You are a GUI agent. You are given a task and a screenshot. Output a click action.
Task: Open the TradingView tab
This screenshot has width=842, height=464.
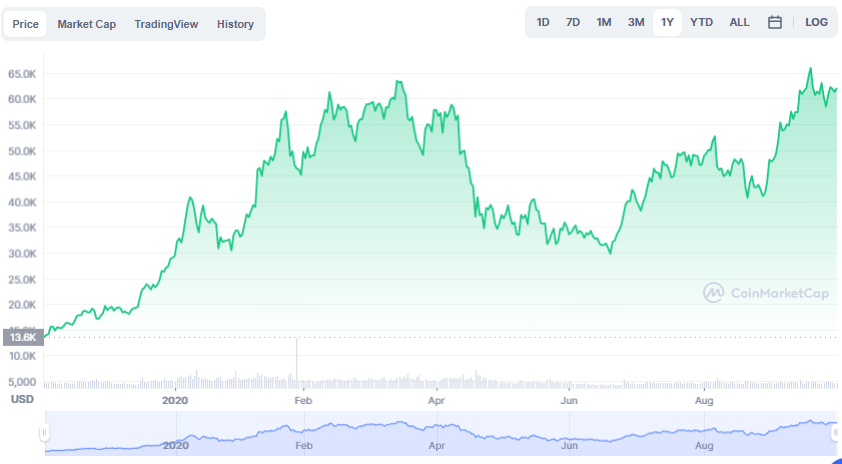click(x=166, y=24)
